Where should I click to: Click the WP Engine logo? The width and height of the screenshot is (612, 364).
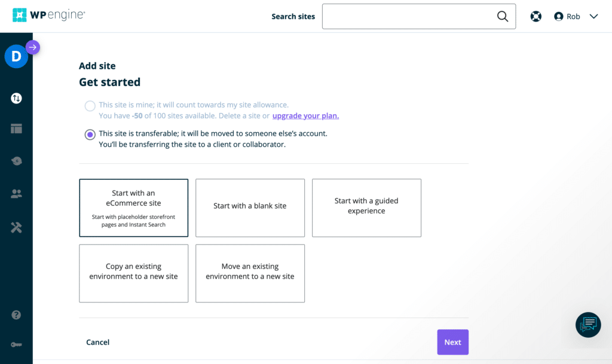point(49,15)
